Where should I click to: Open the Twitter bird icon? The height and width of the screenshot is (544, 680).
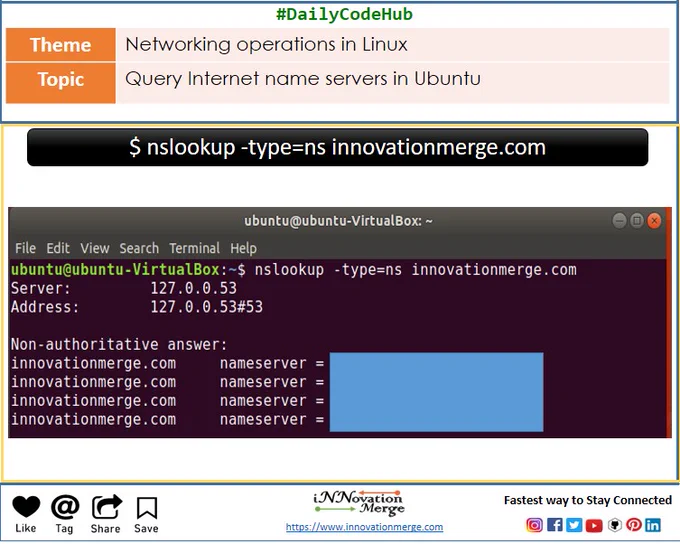tap(574, 525)
